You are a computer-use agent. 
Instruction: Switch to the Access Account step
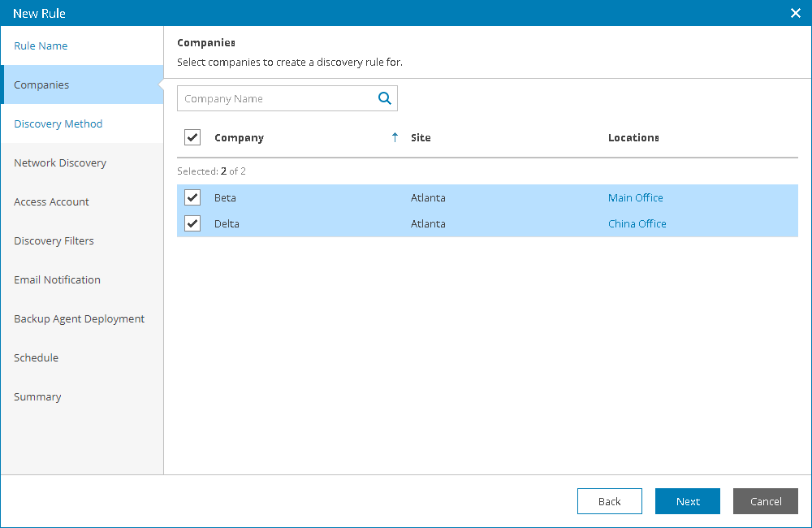point(52,202)
